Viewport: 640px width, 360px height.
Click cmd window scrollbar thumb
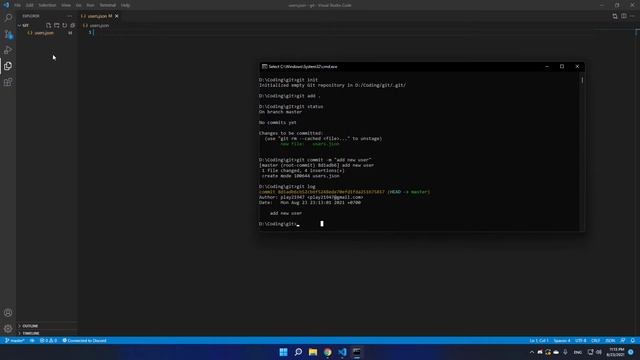[x=582, y=80]
